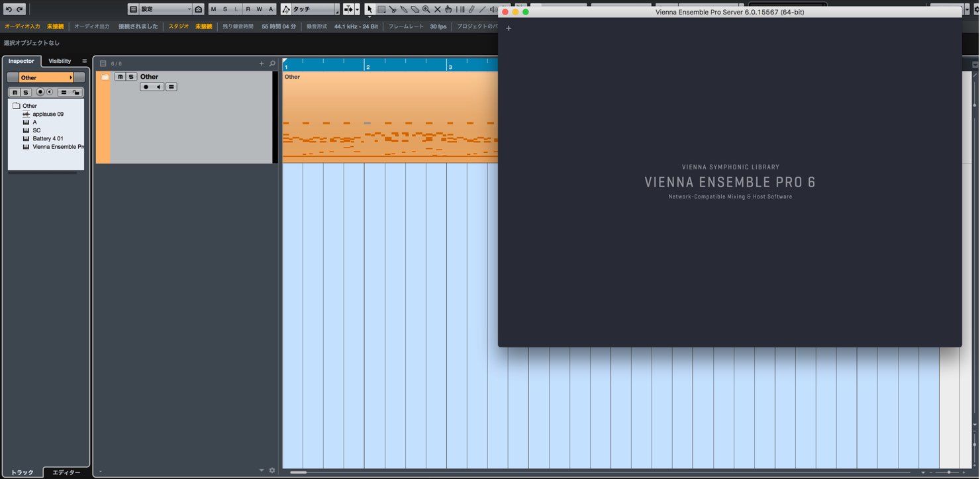Click the workspace organizer icon after 設定
Viewport: 980px width, 479px height.
tap(199, 9)
